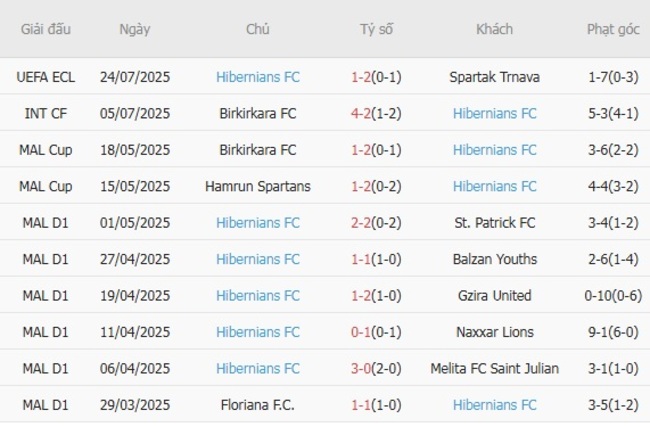Viewport: 650px width, 427px height.
Task: Open St. Patrick FC team page
Action: [x=494, y=223]
